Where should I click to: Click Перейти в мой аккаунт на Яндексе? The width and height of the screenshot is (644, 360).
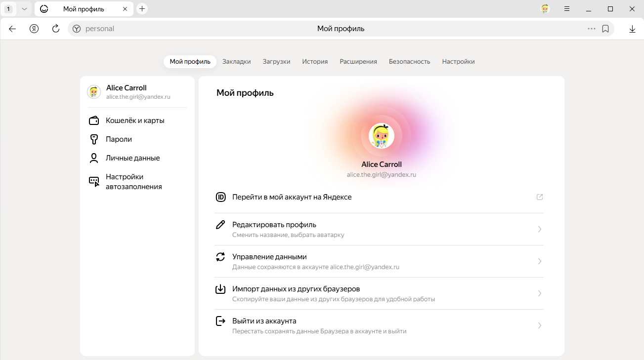coord(292,197)
